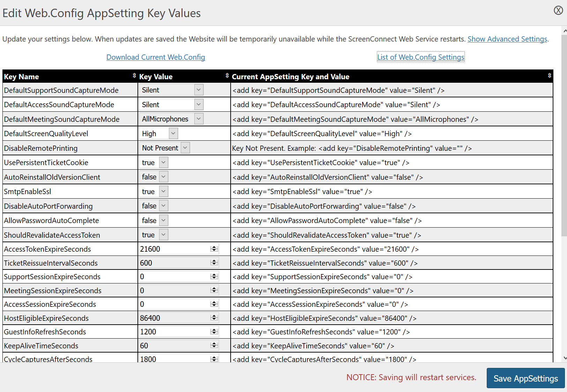Screen dimensions: 567x392
Task: Download Current Web.Config file
Action: pos(156,57)
